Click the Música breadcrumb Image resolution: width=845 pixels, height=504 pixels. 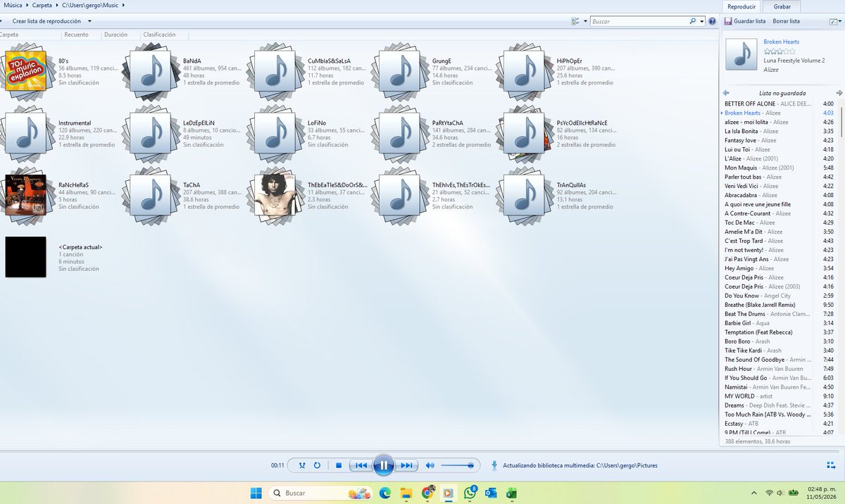[12, 5]
